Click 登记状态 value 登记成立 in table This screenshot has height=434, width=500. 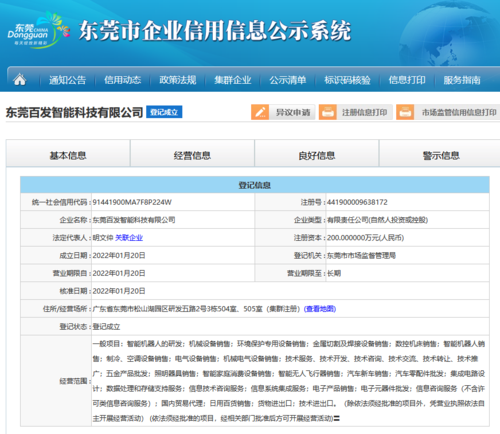(x=106, y=327)
